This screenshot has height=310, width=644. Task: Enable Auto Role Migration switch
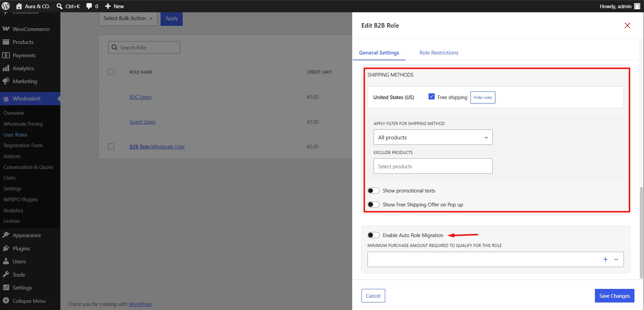click(374, 235)
